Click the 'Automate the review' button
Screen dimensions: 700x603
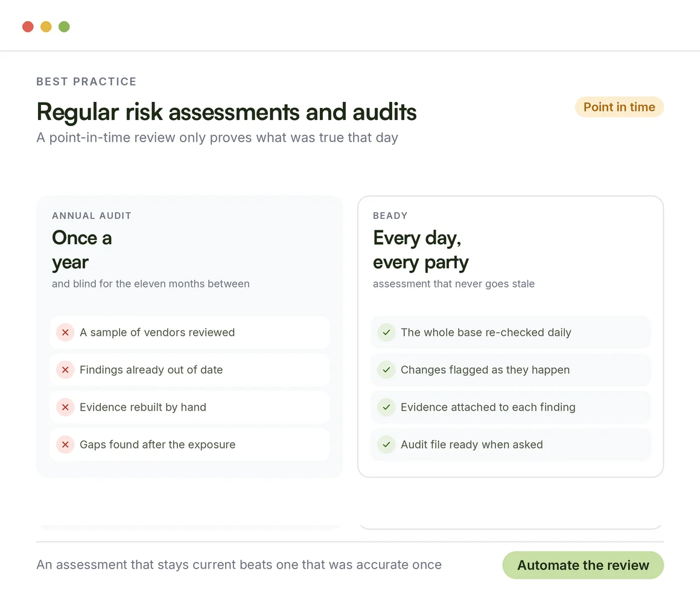point(583,565)
